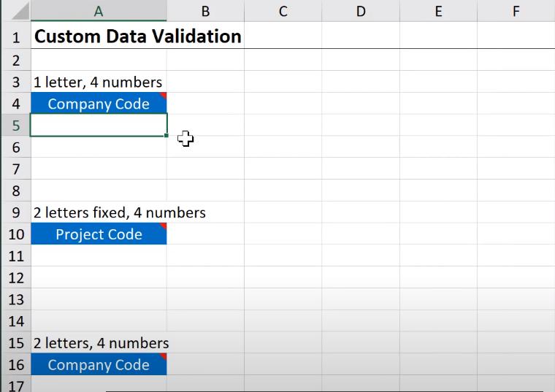Viewport: 555px width, 392px height.
Task: Select entire column D via header
Action: pos(360,11)
